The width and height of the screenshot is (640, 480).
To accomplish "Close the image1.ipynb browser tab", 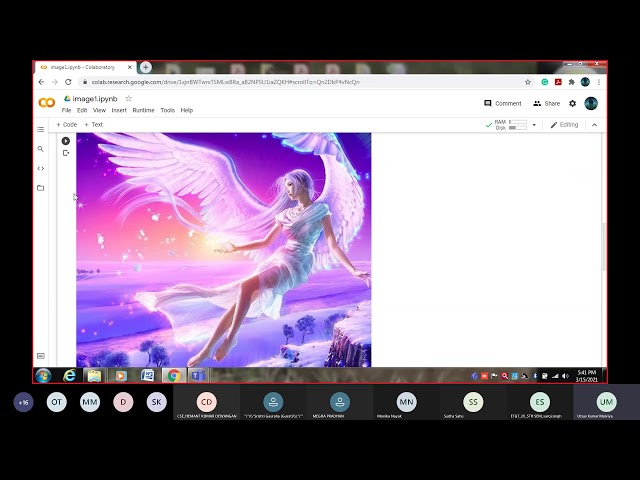I will click(130, 67).
